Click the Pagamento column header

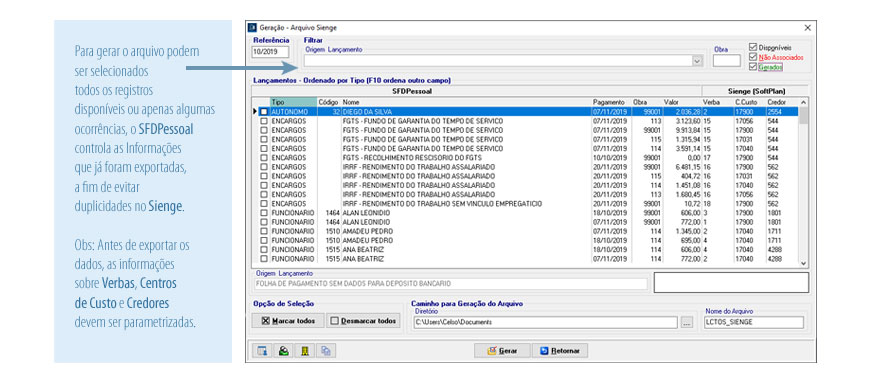(x=611, y=103)
